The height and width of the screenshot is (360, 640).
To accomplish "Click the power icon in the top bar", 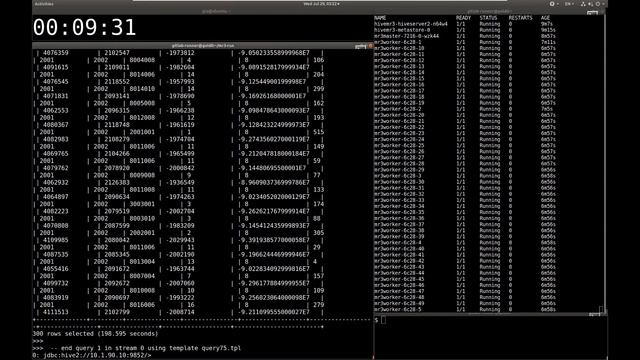I will pyautogui.click(x=598, y=4).
